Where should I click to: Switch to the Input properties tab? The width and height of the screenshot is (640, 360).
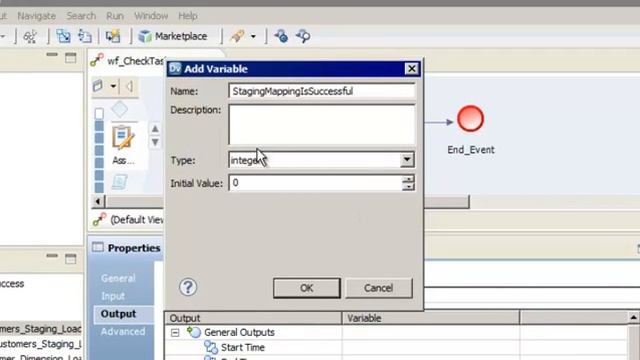coord(113,296)
